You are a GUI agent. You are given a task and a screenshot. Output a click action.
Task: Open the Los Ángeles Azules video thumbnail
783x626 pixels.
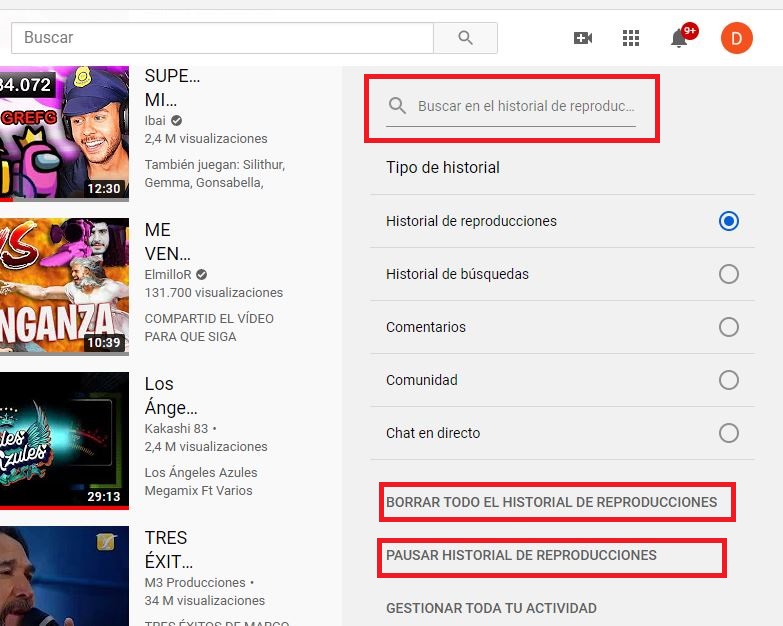click(64, 440)
